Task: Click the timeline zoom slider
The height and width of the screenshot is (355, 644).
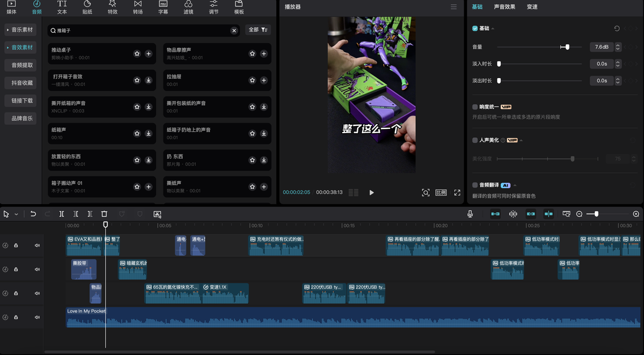Action: [607, 214]
